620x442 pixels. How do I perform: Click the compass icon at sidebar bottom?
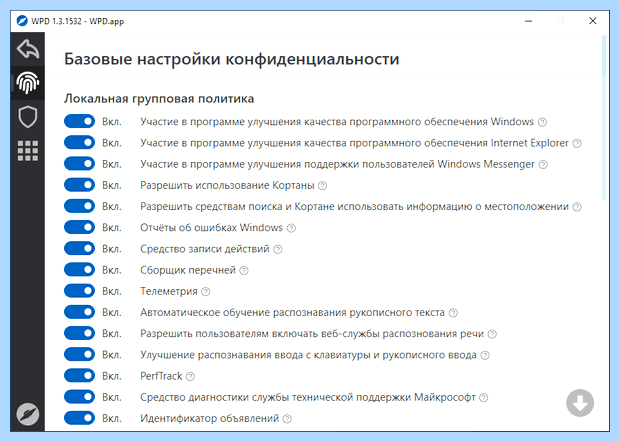[28, 414]
